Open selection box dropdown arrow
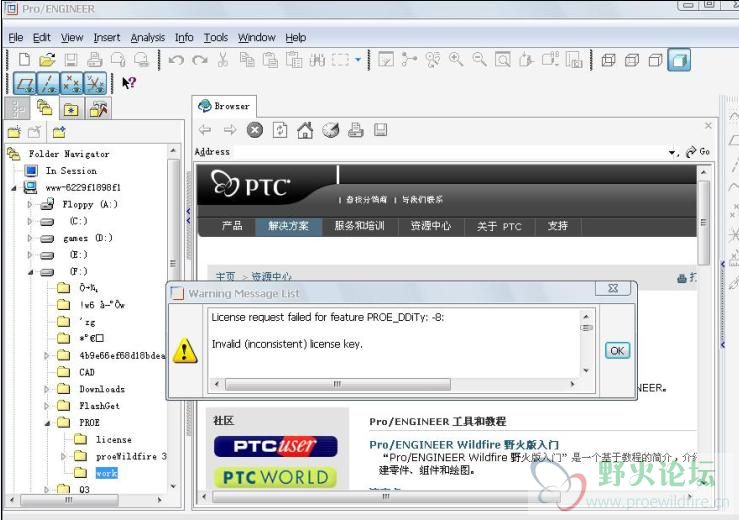 [358, 60]
